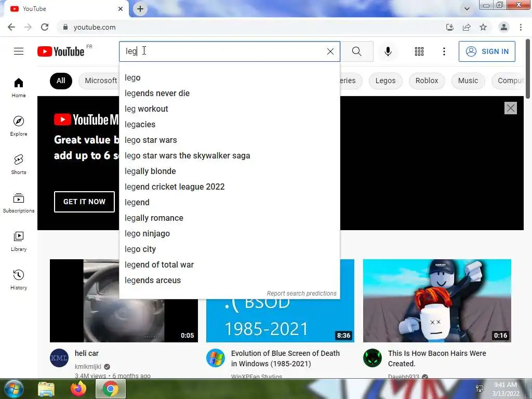Bookmark this page with star icon
This screenshot has height=399, width=532.
483,27
